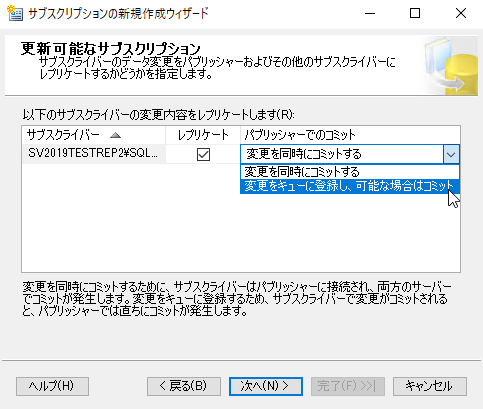This screenshot has height=409, width=483.
Task: Click the サブスクライバー column header
Action: (x=94, y=135)
